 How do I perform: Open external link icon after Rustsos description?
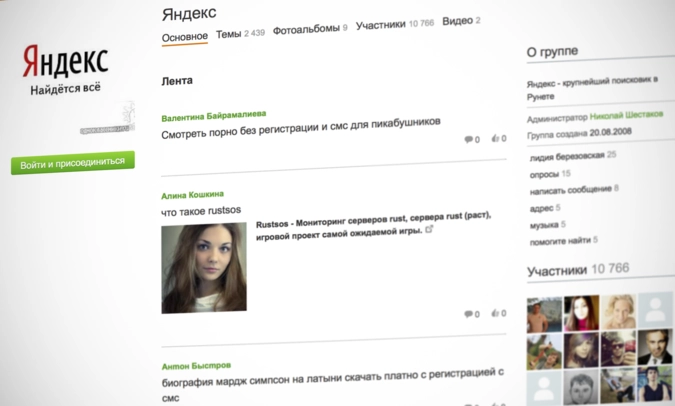(x=430, y=230)
